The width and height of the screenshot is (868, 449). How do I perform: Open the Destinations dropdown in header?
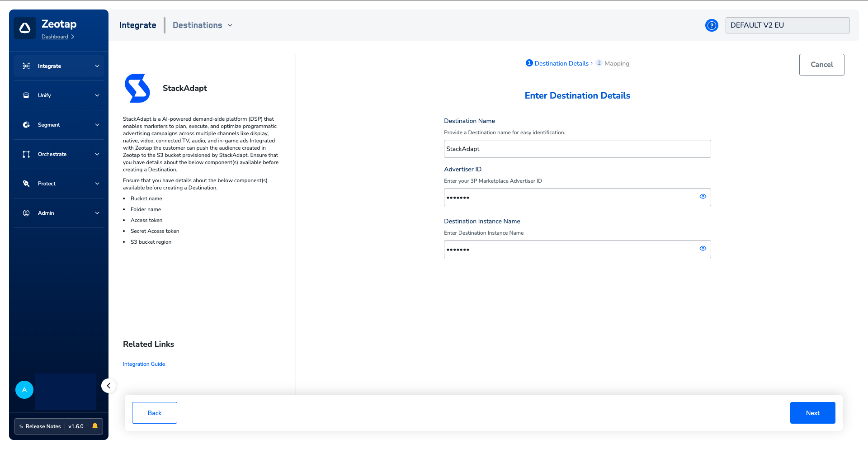[203, 25]
